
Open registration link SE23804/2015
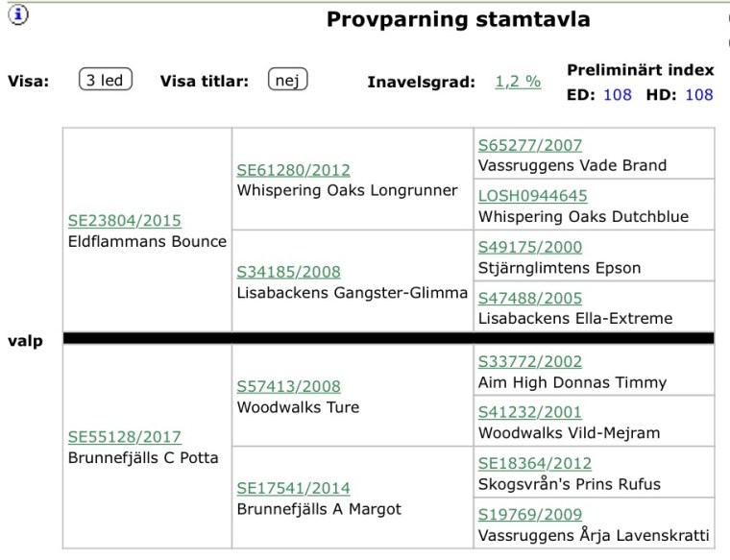click(124, 221)
